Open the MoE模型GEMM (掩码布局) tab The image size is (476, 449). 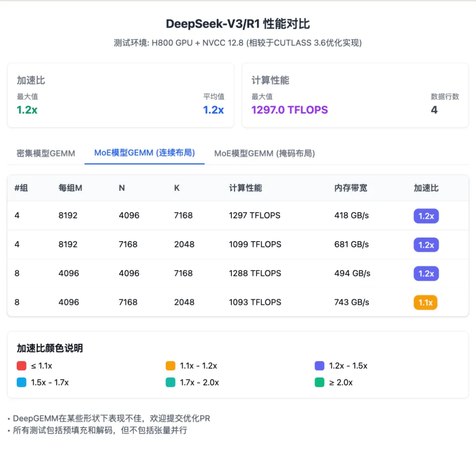(x=265, y=153)
